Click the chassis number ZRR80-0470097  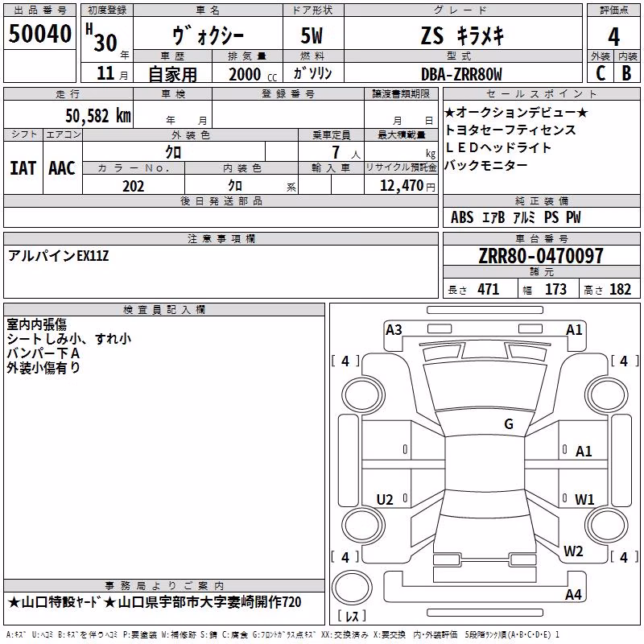[x=541, y=256]
